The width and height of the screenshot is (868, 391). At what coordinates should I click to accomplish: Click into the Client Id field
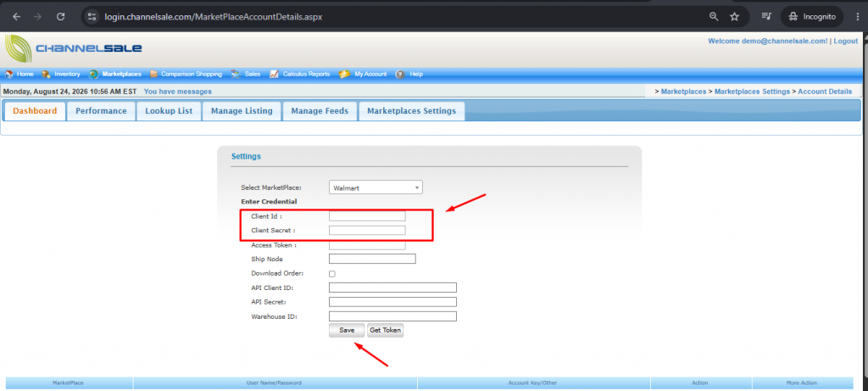pos(367,216)
